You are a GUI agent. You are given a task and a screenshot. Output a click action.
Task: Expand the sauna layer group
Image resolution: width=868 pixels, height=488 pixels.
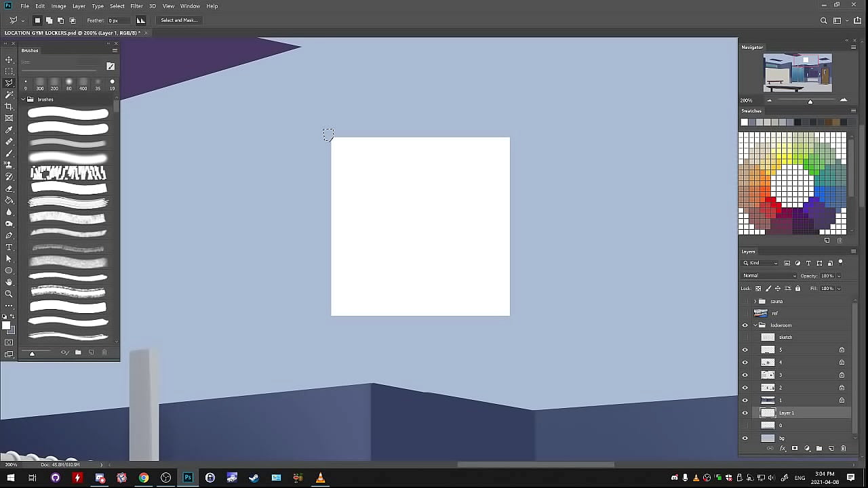(x=755, y=302)
